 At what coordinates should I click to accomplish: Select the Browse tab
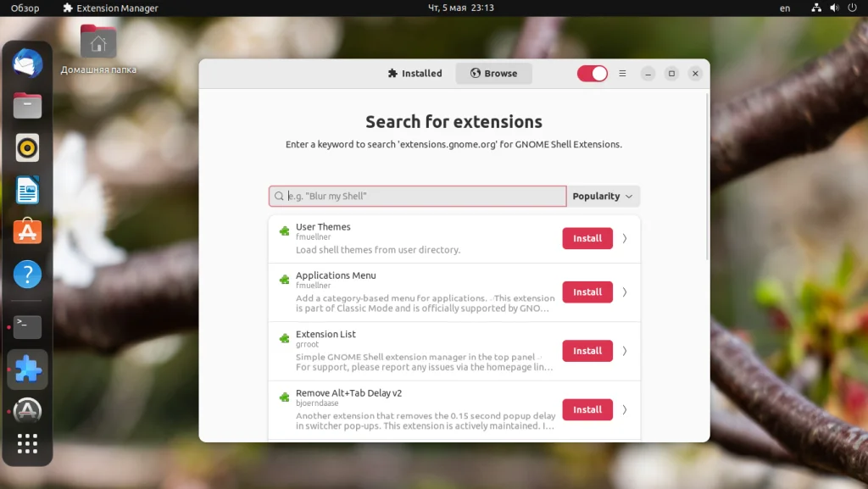click(494, 73)
